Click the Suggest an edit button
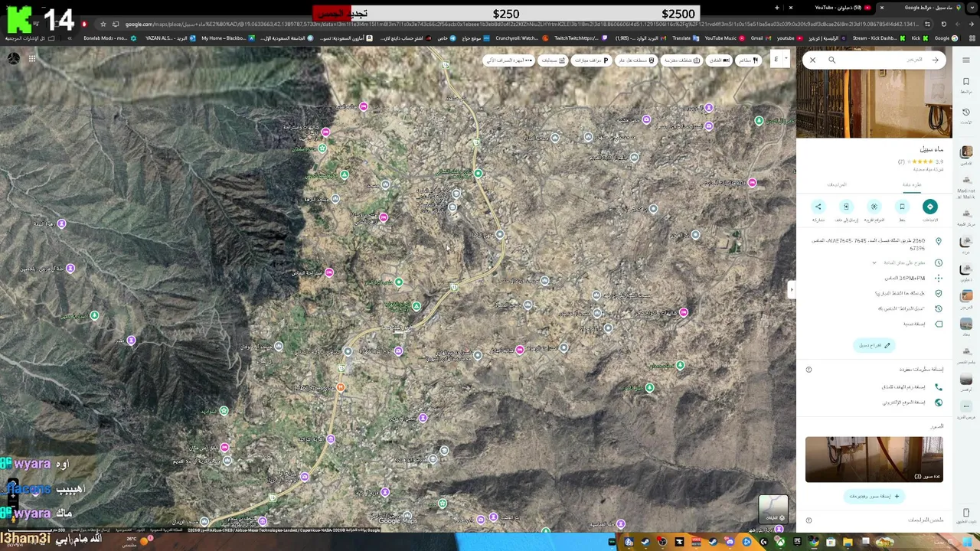980x551 pixels. pyautogui.click(x=874, y=345)
